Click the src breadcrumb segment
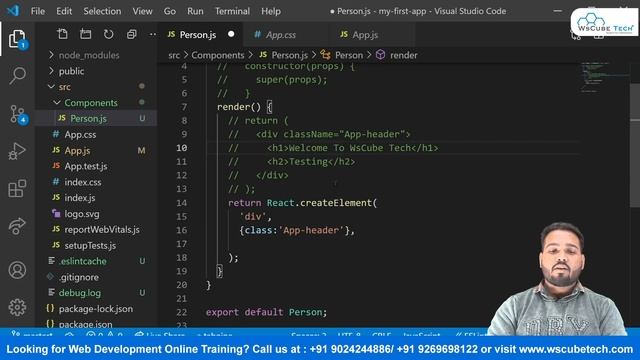640x360 pixels. (174, 55)
